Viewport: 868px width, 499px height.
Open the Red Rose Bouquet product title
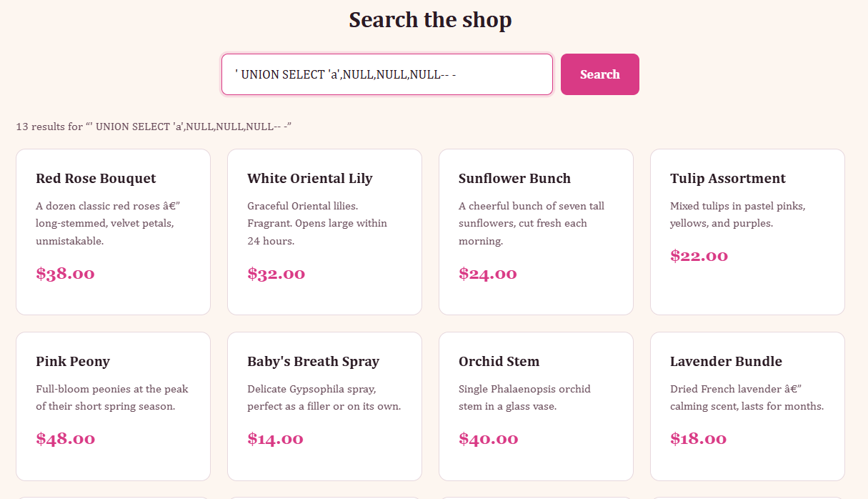click(x=96, y=179)
